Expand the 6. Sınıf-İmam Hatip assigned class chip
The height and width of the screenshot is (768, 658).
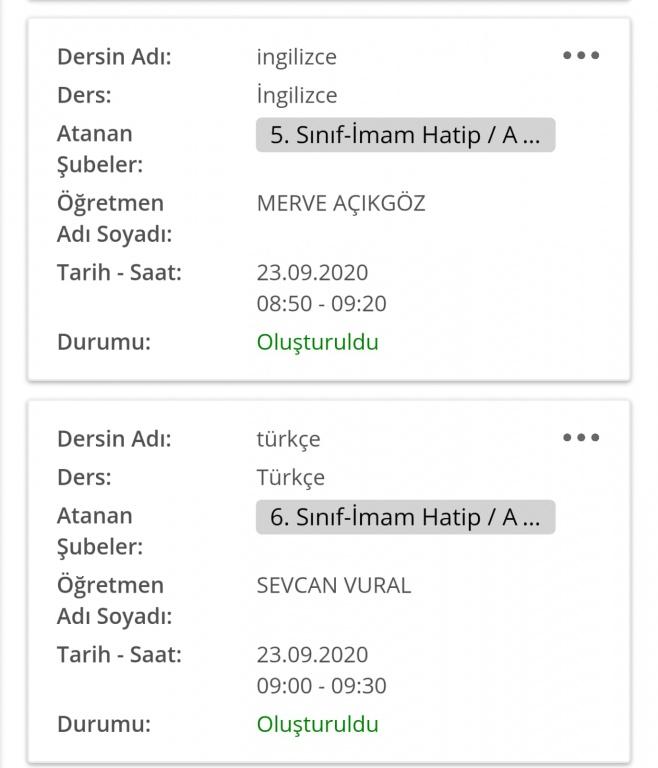405,517
